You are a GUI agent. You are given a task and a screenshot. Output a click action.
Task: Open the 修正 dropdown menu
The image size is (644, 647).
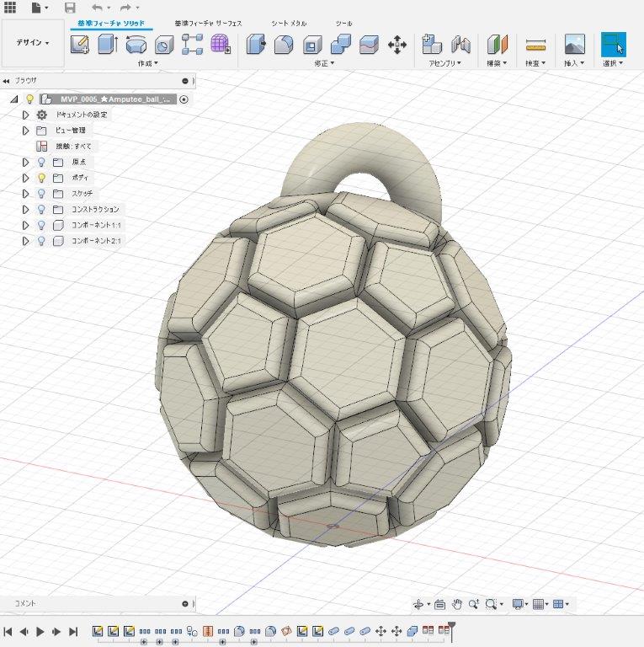(324, 63)
